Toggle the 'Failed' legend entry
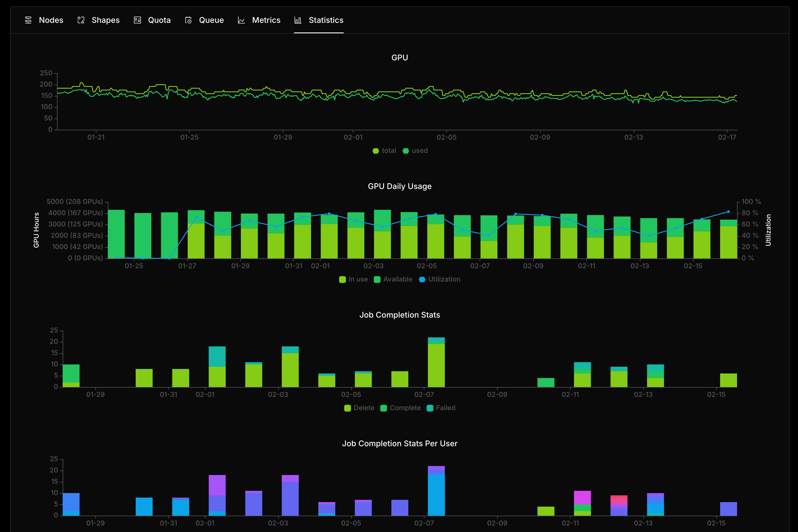The height and width of the screenshot is (532, 798). pos(441,408)
